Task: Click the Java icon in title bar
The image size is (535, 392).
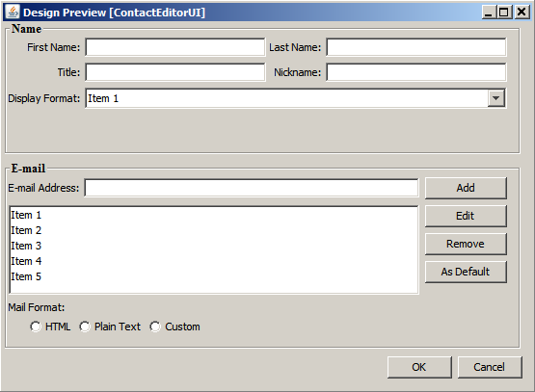Action: pyautogui.click(x=13, y=12)
